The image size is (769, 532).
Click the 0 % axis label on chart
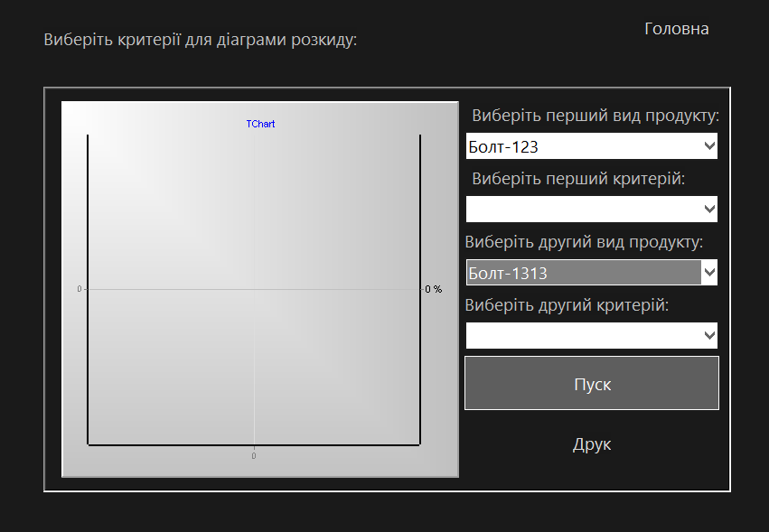point(434,289)
